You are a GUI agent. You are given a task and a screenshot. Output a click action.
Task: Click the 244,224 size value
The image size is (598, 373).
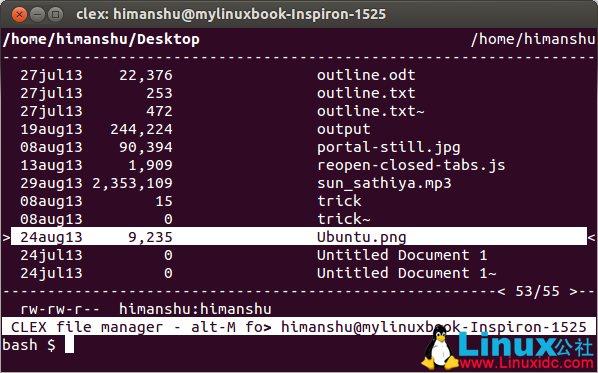click(x=141, y=129)
